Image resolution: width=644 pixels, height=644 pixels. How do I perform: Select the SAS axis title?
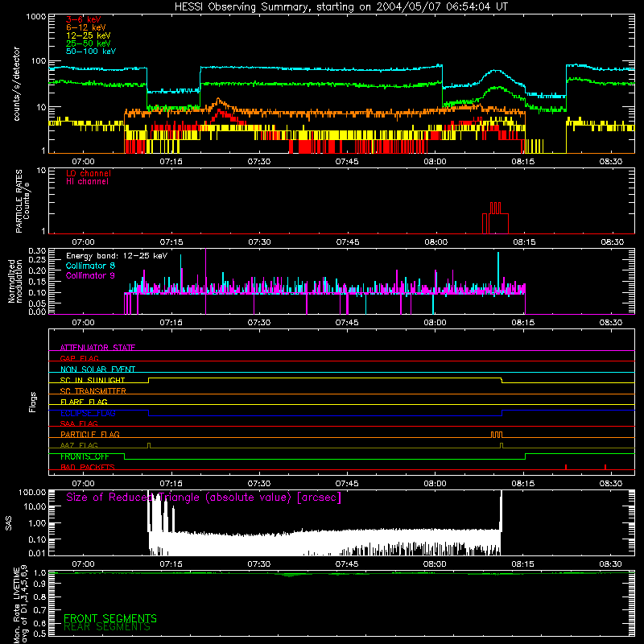(8, 523)
